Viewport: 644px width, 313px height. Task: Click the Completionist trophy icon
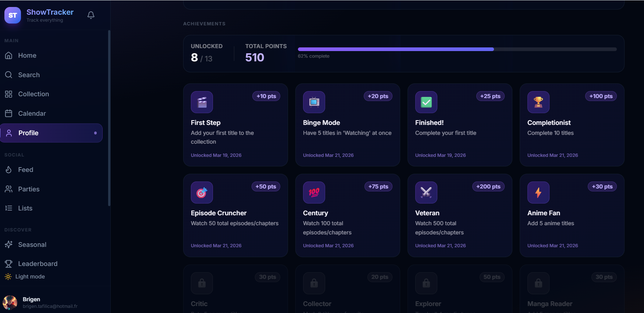click(538, 102)
